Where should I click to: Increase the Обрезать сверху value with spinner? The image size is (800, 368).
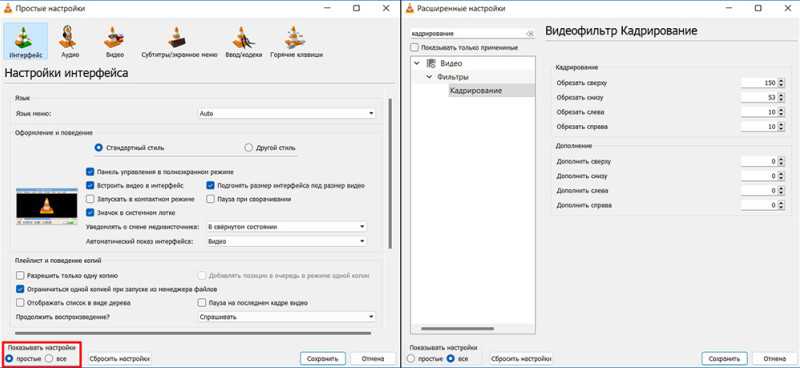click(x=782, y=81)
